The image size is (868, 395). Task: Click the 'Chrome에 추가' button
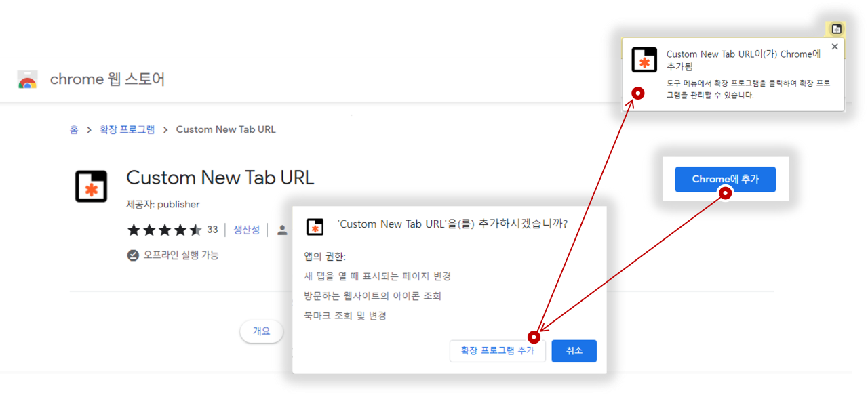(725, 180)
